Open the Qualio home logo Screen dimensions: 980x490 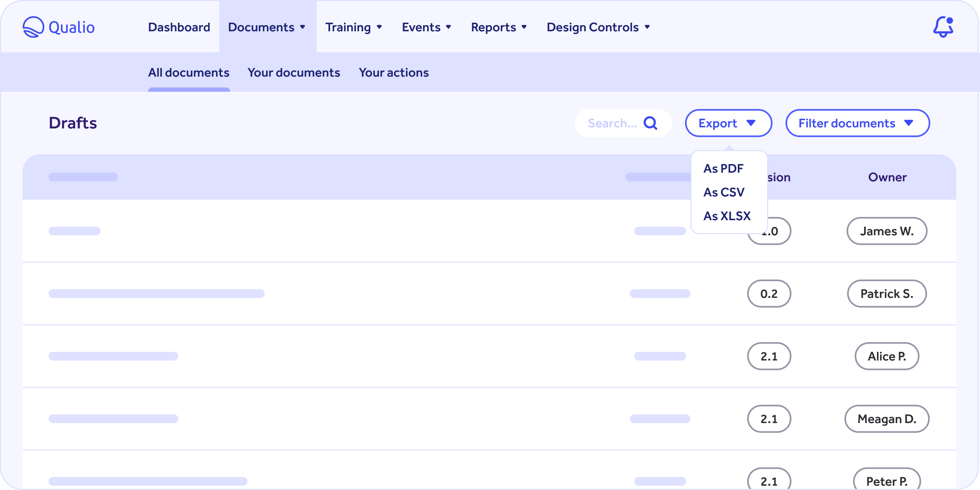pyautogui.click(x=59, y=27)
